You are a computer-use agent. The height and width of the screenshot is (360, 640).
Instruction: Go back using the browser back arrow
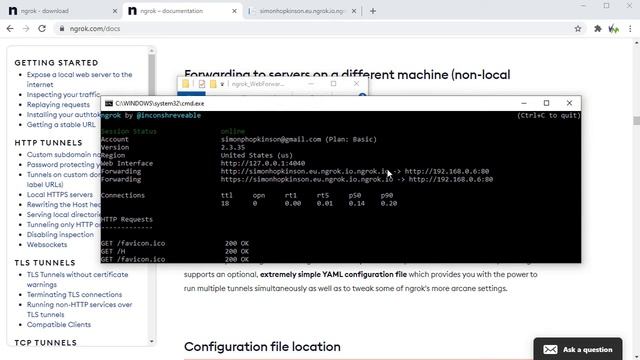coord(10,29)
